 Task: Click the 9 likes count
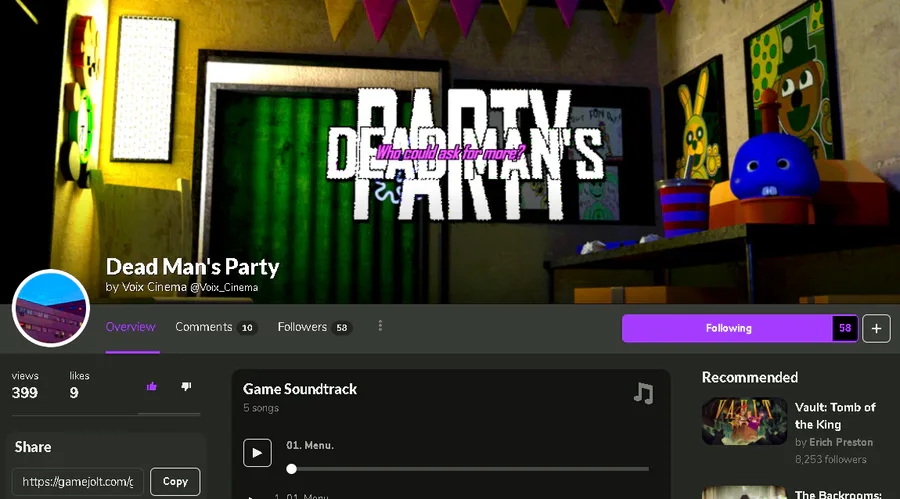[73, 393]
